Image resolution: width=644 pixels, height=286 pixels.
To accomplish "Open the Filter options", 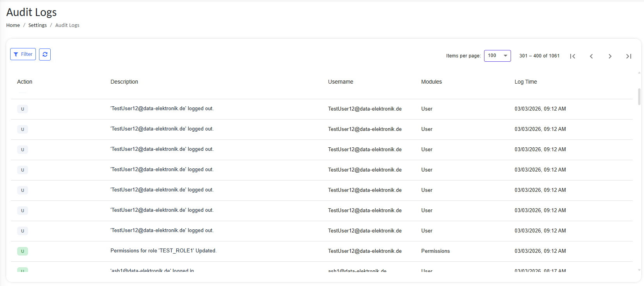I will [x=23, y=54].
